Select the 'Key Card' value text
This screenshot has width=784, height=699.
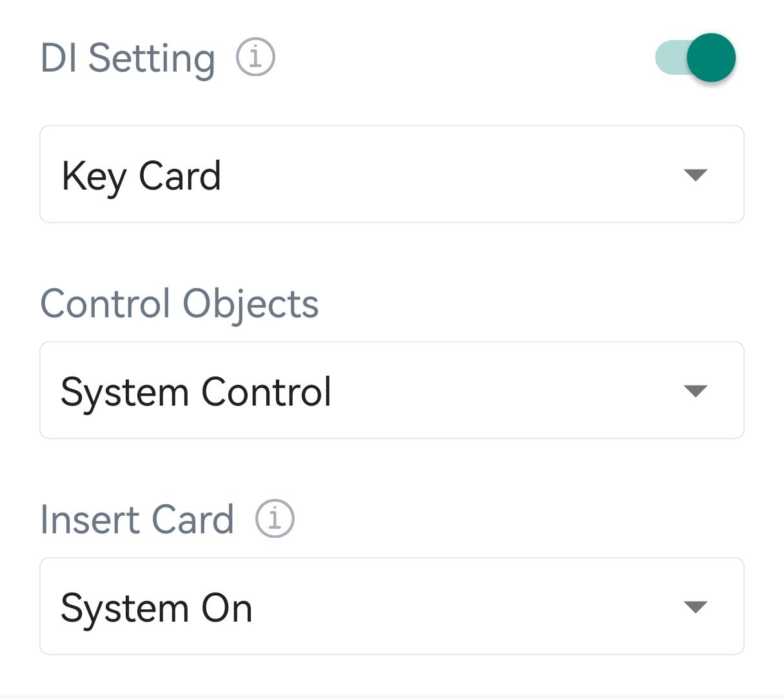(x=141, y=175)
